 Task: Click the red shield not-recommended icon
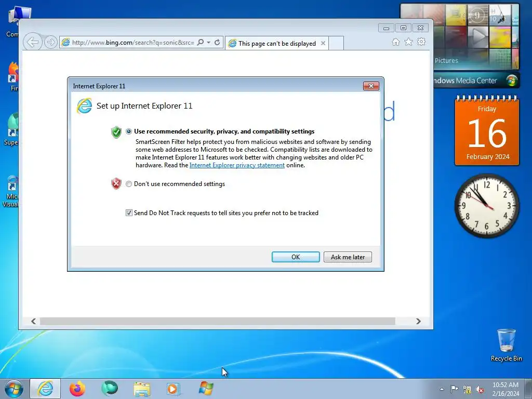116,183
